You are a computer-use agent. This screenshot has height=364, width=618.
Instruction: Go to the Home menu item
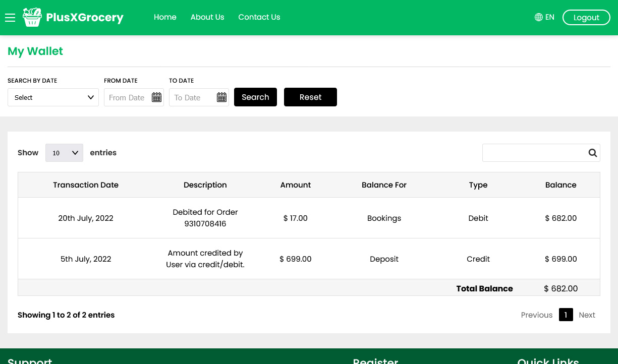tap(165, 17)
